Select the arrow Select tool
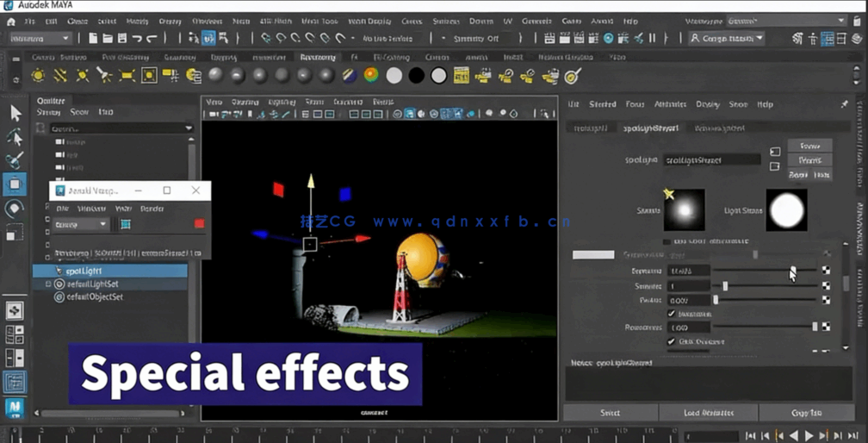 pos(15,113)
